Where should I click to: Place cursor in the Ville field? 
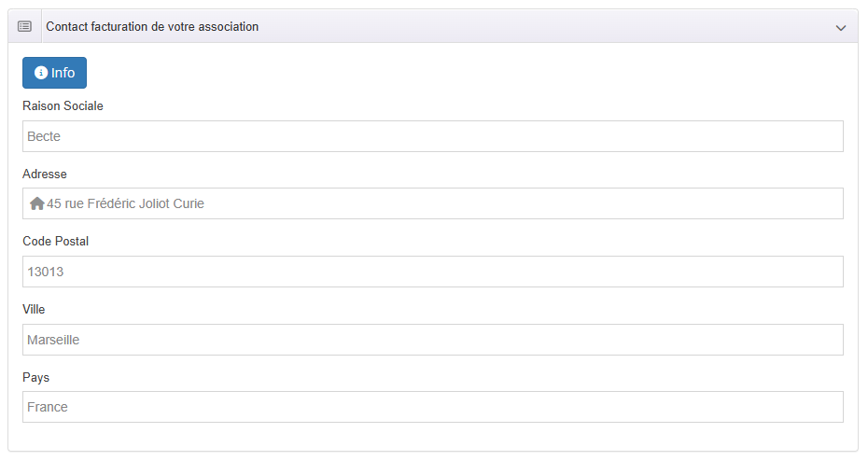(433, 340)
